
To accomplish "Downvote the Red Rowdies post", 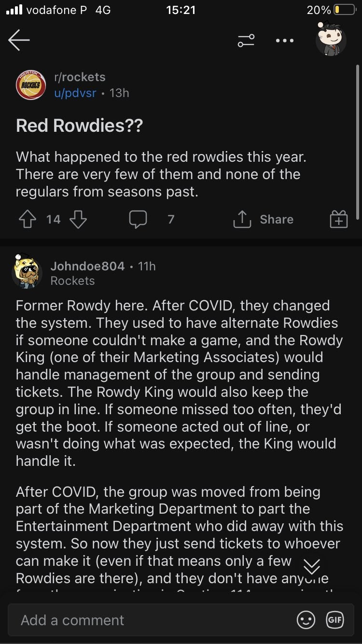I will point(78,220).
